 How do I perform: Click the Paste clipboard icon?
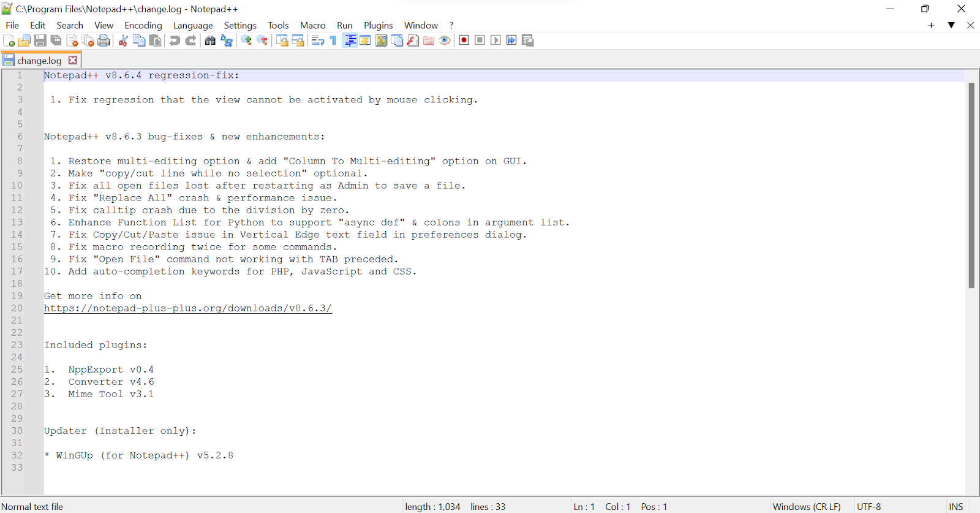tap(155, 40)
